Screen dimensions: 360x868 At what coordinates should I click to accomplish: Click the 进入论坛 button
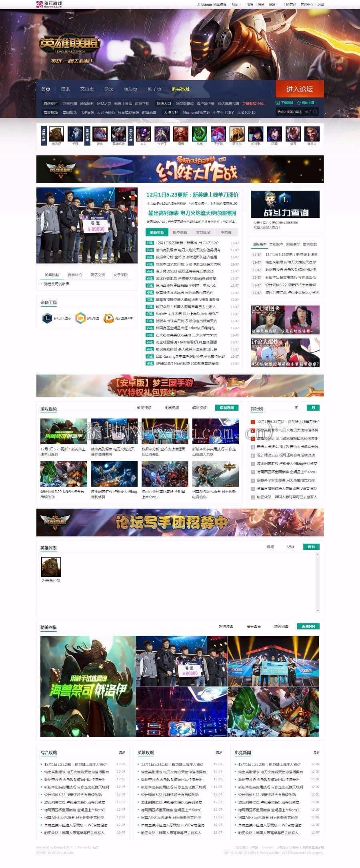pos(300,89)
